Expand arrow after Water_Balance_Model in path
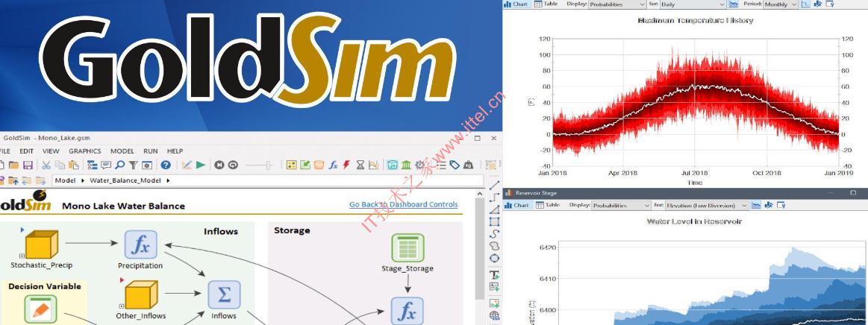The height and width of the screenshot is (325, 868). tap(168, 180)
